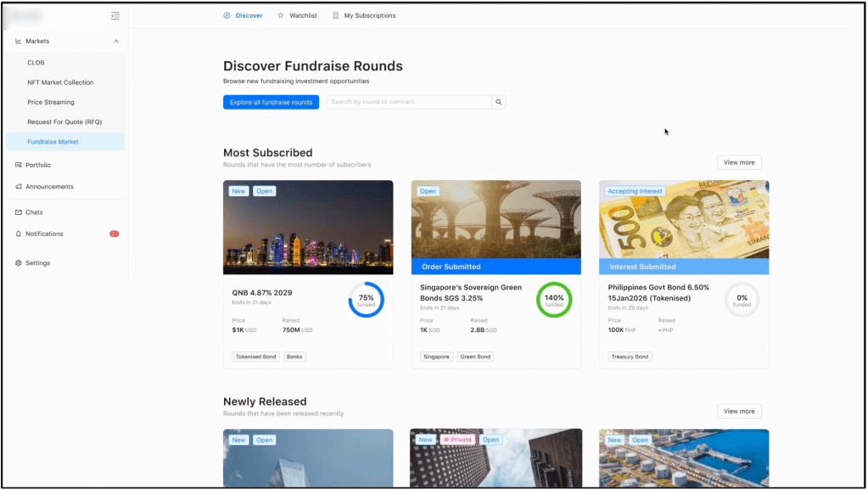Click Explore all fundraise rounds button
The width and height of the screenshot is (868, 490).
click(271, 102)
